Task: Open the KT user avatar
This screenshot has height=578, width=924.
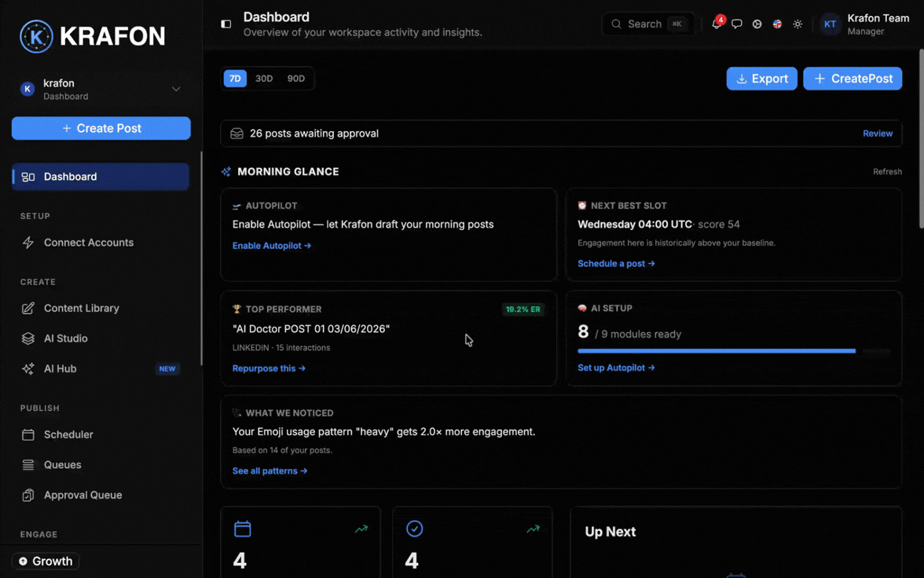Action: [830, 24]
